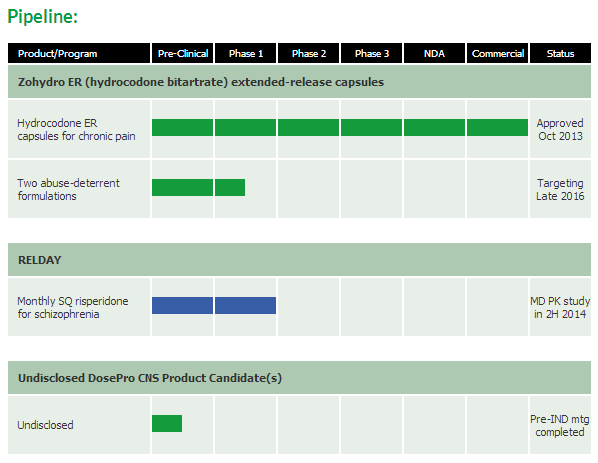
Task: Select the Product/Program column header
Action: pyautogui.click(x=79, y=53)
